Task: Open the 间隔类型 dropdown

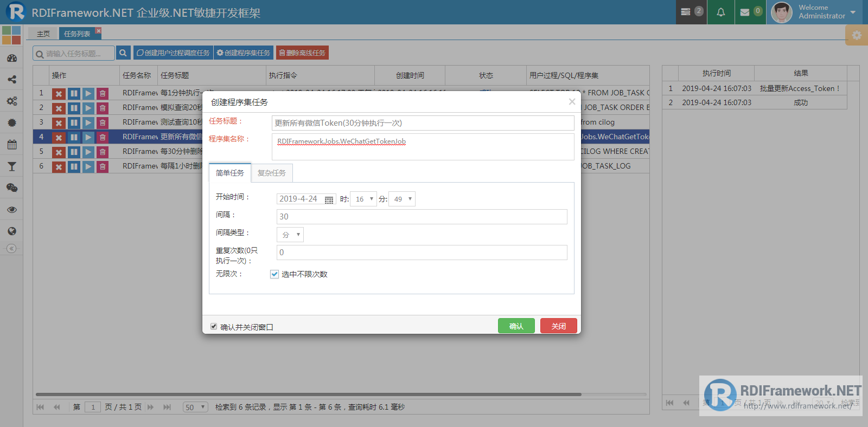Action: pyautogui.click(x=290, y=235)
